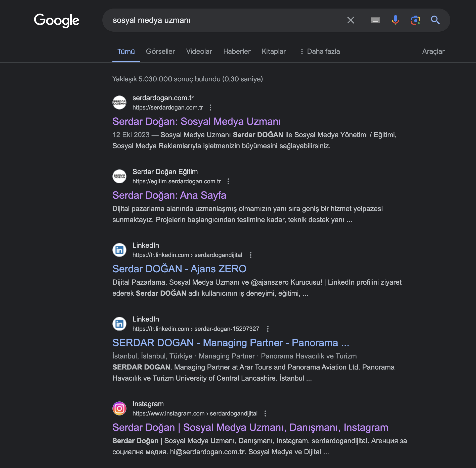Open Google Lens image search
Viewport: 476px width, 468px height.
[x=415, y=20]
